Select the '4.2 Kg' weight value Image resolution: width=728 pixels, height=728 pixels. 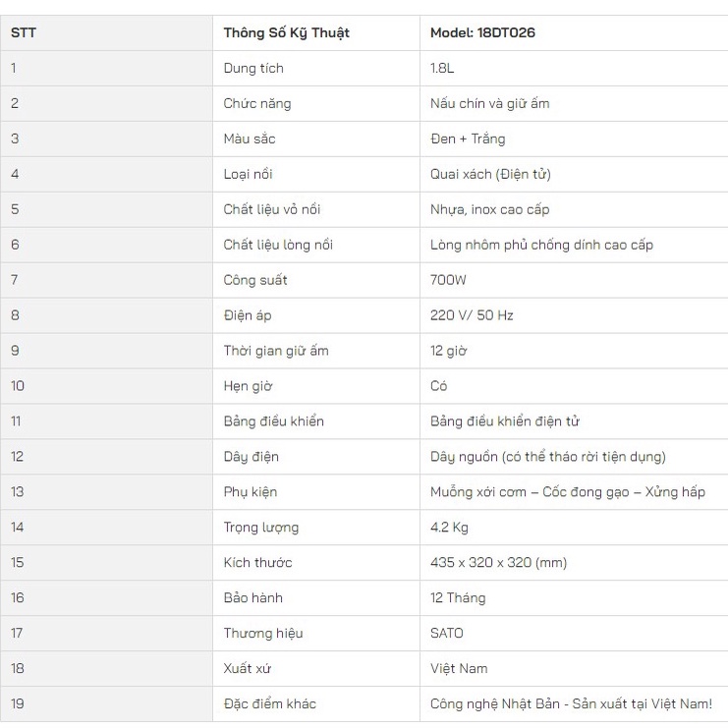(449, 528)
